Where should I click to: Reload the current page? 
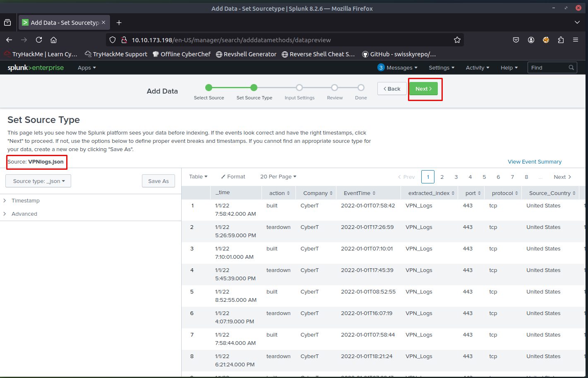(39, 40)
